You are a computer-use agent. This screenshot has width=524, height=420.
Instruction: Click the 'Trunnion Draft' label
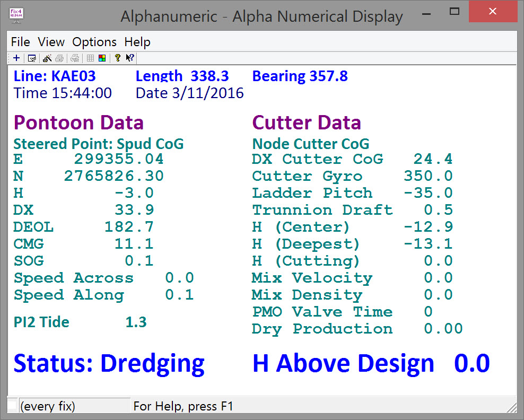click(x=322, y=210)
